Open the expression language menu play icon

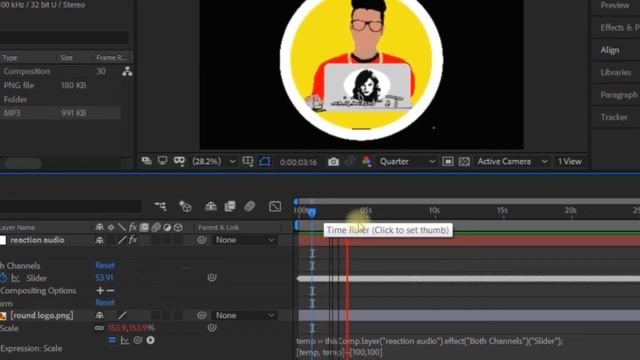click(151, 340)
